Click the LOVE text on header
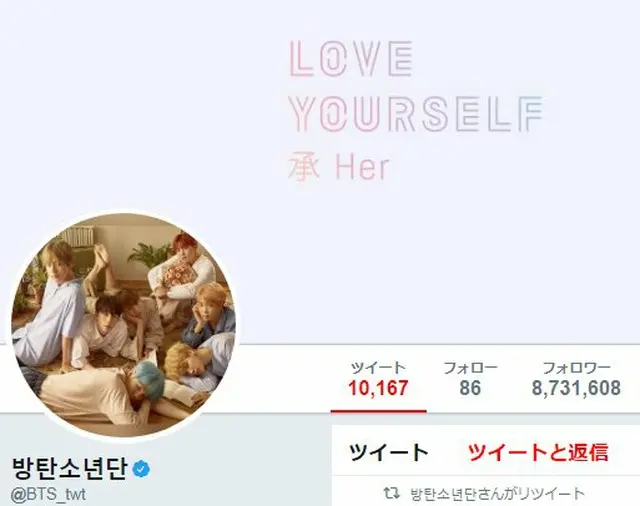Viewport: 640px width, 506px height. point(351,59)
